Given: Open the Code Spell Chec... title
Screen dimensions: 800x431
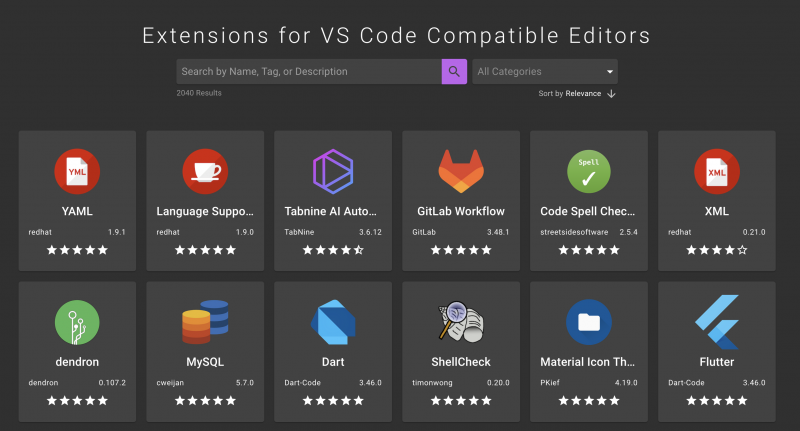Looking at the screenshot, I should tap(588, 211).
